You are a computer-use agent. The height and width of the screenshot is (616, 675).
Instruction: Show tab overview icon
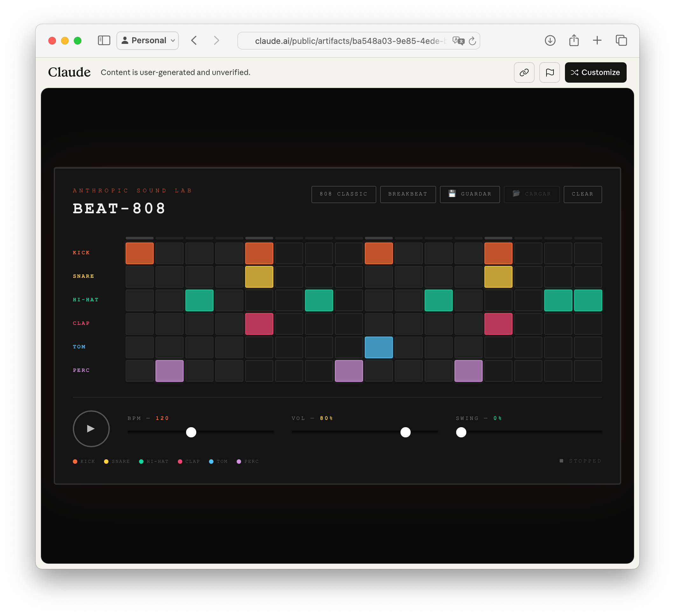[621, 40]
